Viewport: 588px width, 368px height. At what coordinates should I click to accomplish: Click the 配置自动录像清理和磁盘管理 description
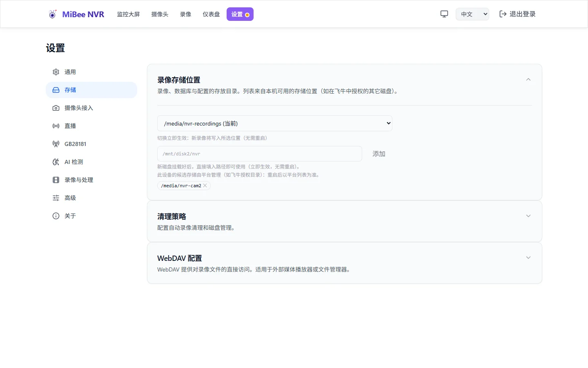(196, 228)
